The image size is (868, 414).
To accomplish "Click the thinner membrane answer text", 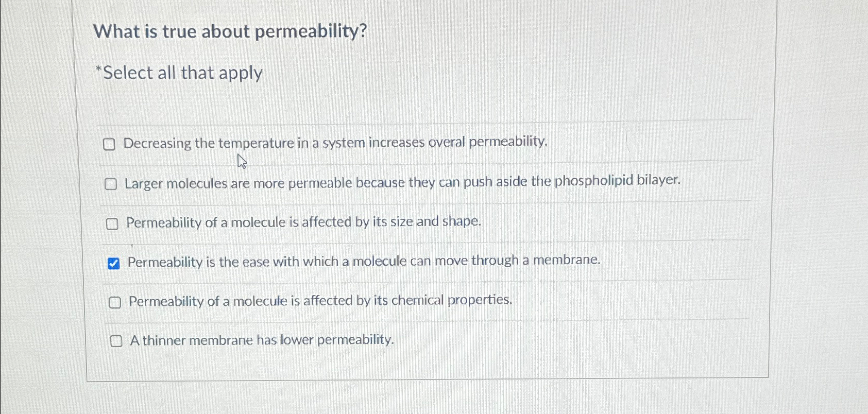I will [261, 340].
